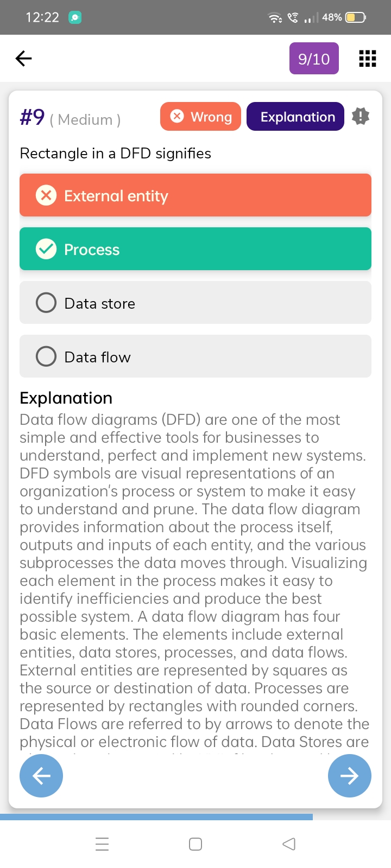Go to the next question arrow
Image resolution: width=391 pixels, height=868 pixels.
click(349, 776)
